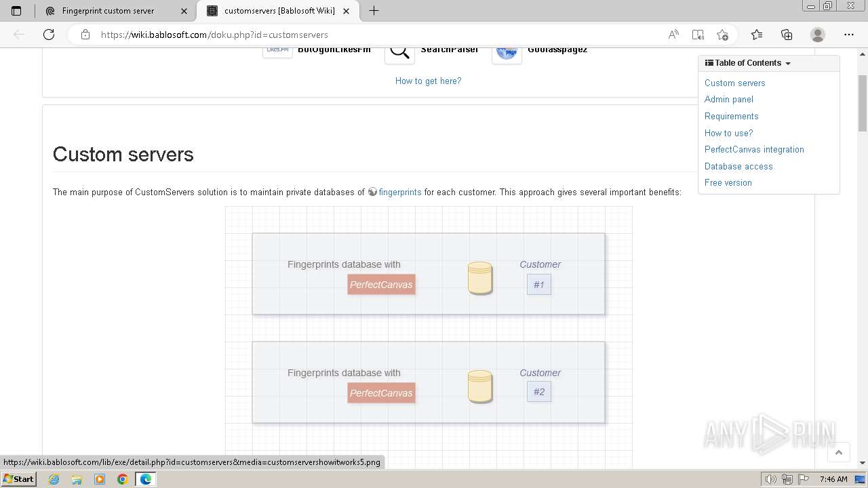View site information lock icon
This screenshot has width=868, height=488.
(x=85, y=35)
